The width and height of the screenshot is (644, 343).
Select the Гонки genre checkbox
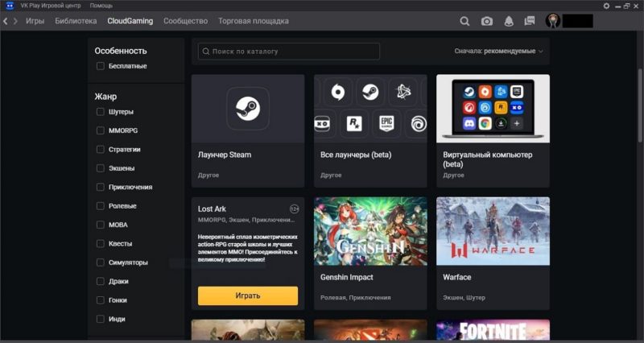coord(100,300)
